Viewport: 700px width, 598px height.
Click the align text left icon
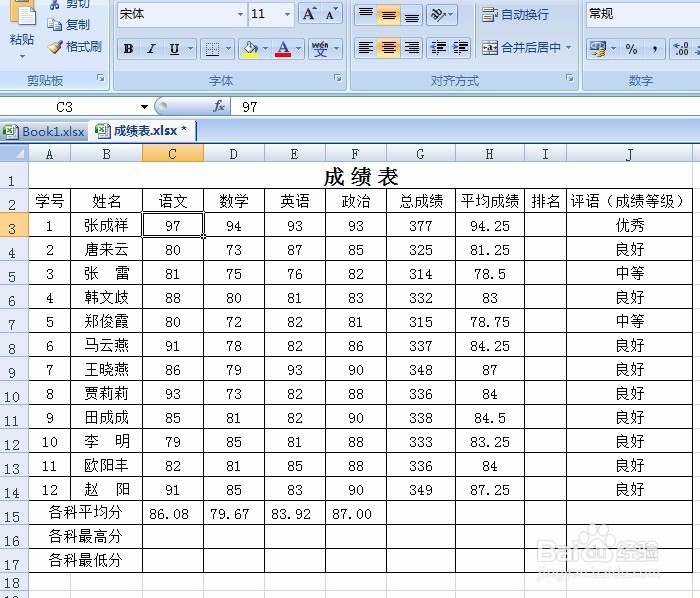pos(366,48)
